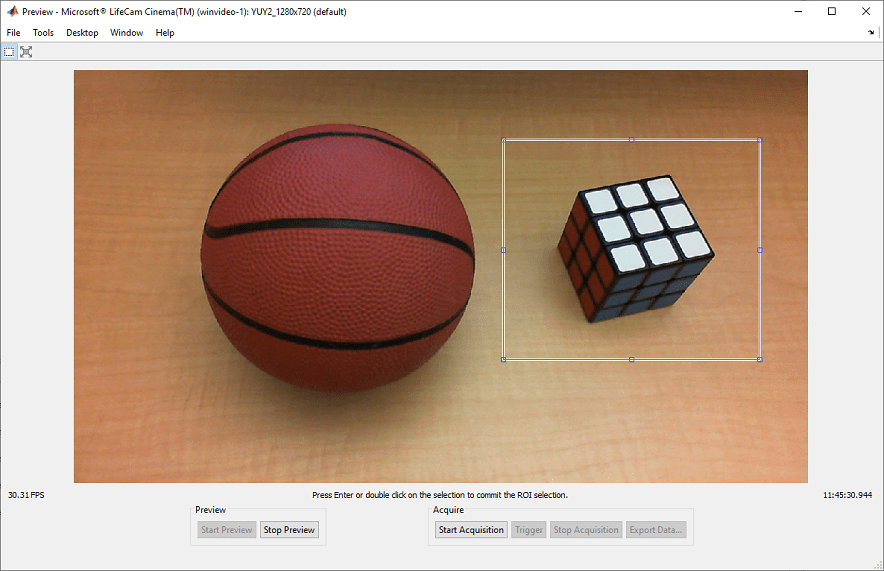
Task: Click the ROI bottom-right corner handle
Action: 759,359
